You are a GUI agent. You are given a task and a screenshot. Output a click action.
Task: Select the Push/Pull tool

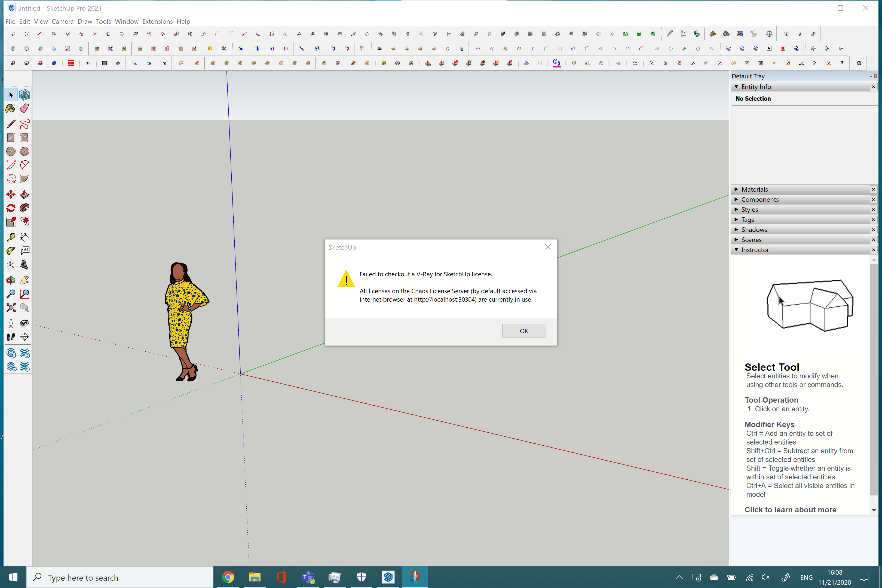[x=24, y=194]
